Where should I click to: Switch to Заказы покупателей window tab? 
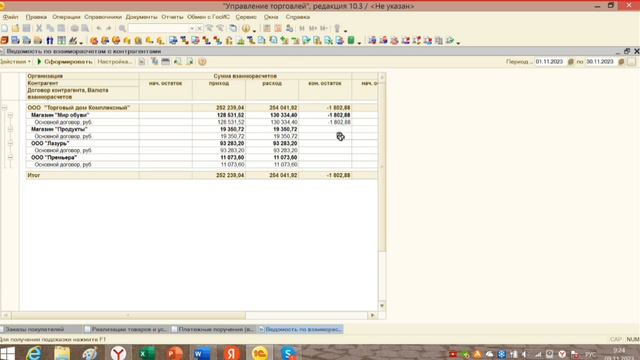click(x=41, y=329)
